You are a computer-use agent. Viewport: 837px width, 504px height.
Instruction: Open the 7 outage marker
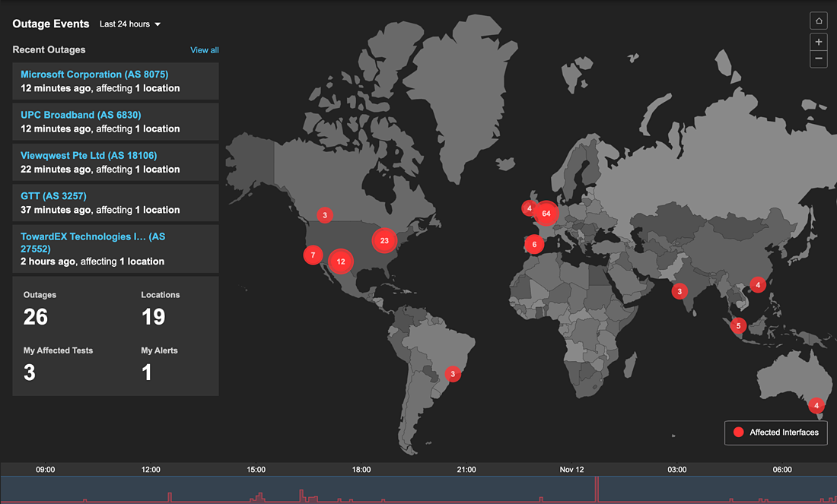[x=312, y=255]
